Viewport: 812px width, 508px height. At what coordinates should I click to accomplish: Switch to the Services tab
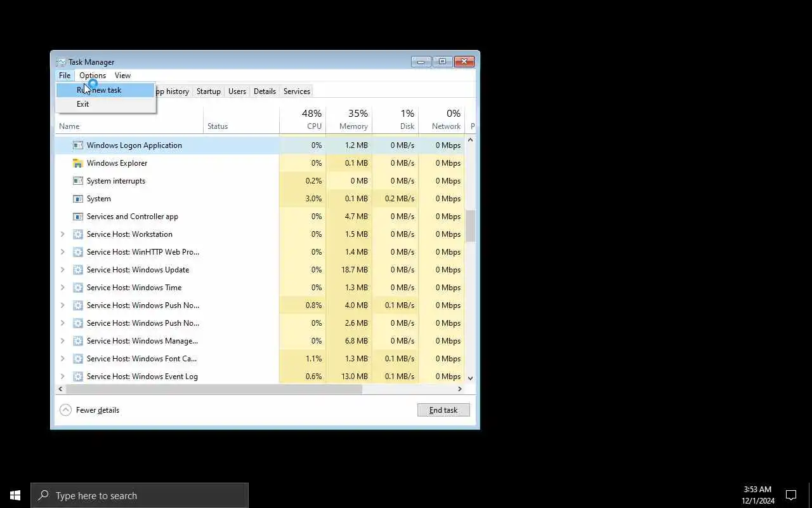pyautogui.click(x=296, y=91)
